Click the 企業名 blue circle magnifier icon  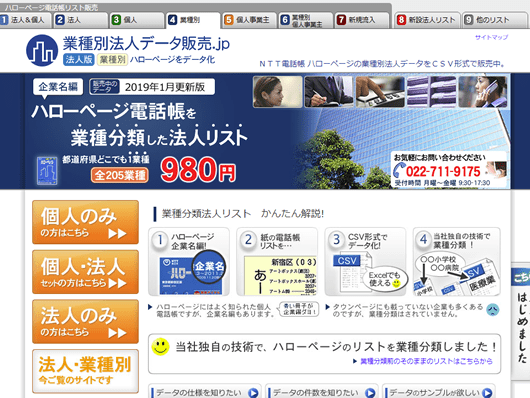pos(209,267)
